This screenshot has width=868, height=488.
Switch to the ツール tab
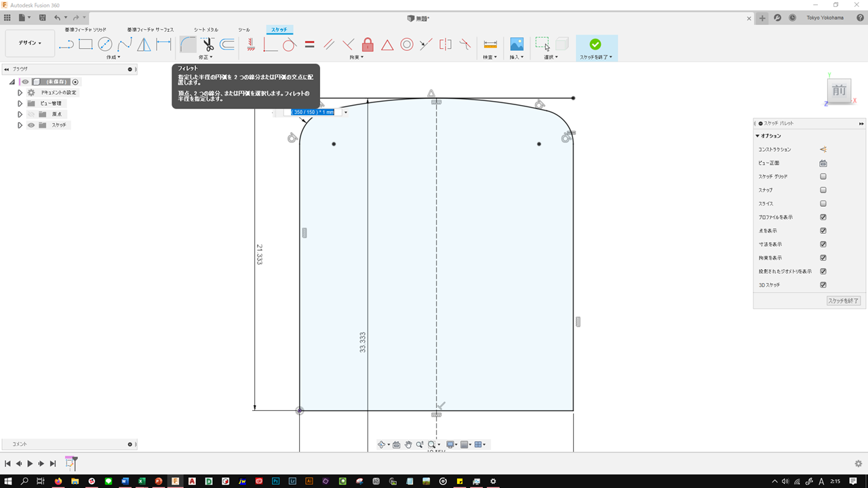coord(244,30)
